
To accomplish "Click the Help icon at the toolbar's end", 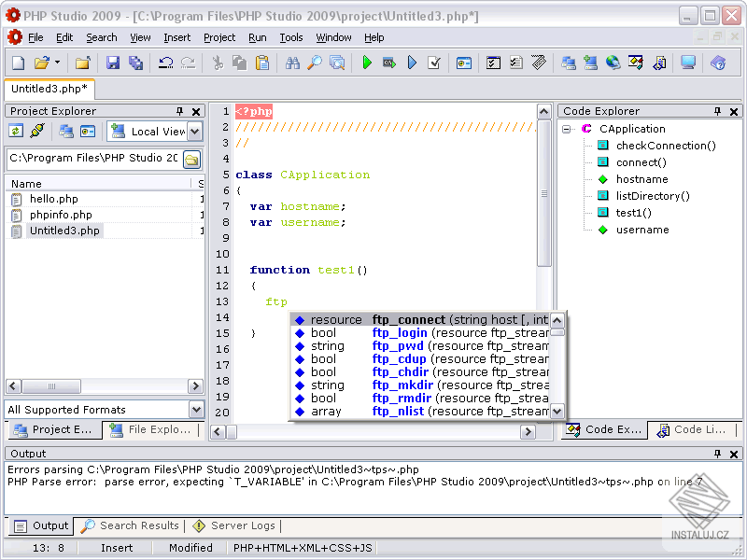I will 717,63.
